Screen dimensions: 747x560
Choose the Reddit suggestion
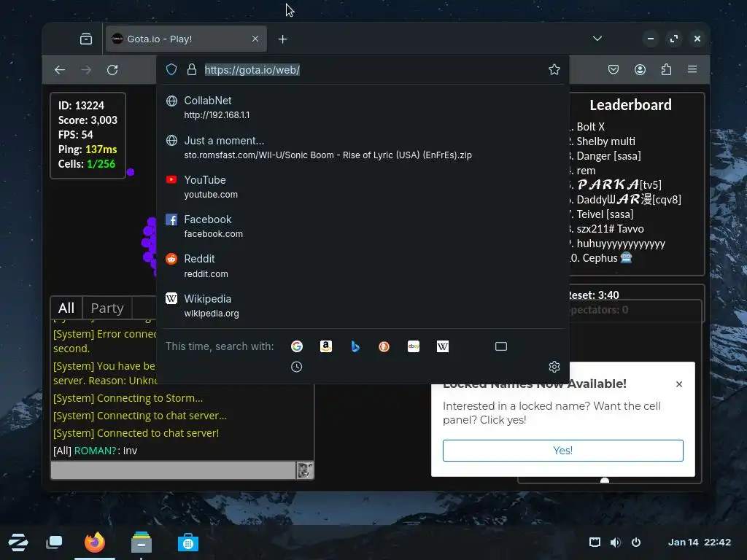[x=363, y=266]
